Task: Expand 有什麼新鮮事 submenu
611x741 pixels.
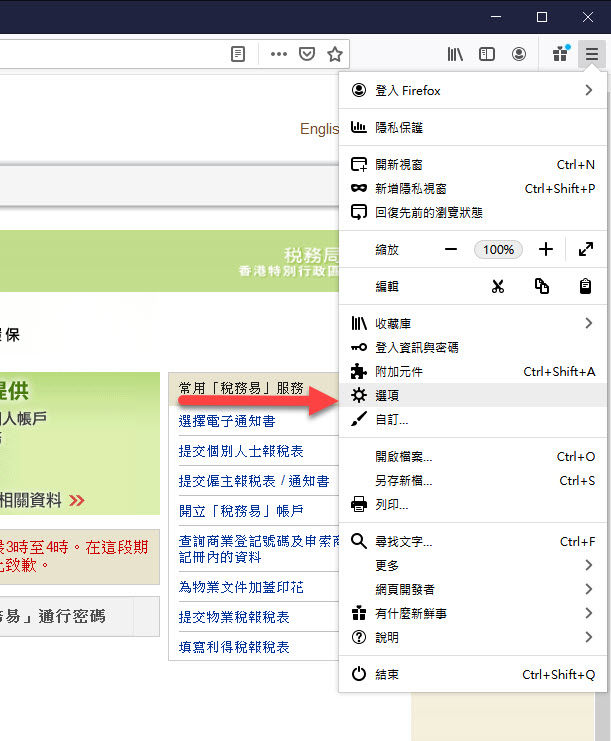Action: (x=473, y=613)
